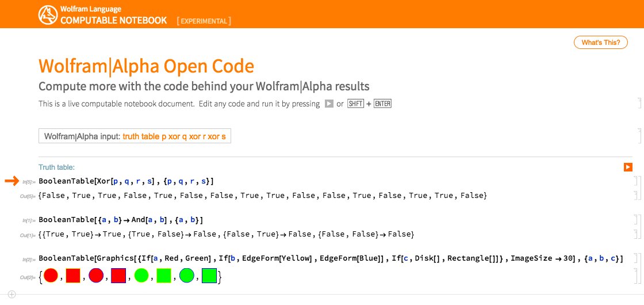Viewport: 644px width, 305px height.
Task: Click the COMPUTABLE NOTEBOOK header label
Action: (114, 21)
